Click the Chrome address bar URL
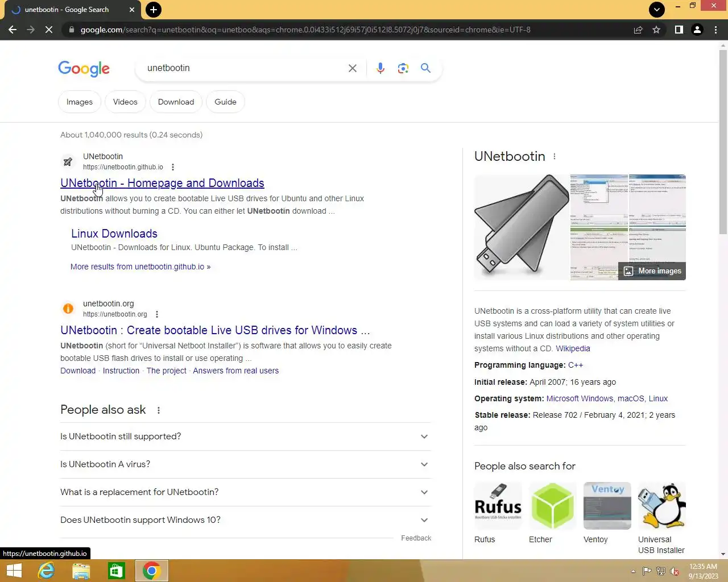This screenshot has height=582, width=728. tap(305, 30)
